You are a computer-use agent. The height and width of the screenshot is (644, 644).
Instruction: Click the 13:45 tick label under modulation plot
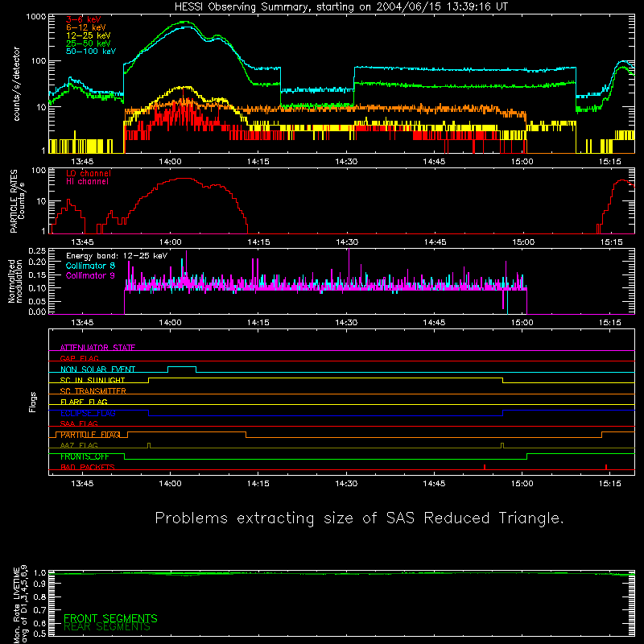(82, 323)
